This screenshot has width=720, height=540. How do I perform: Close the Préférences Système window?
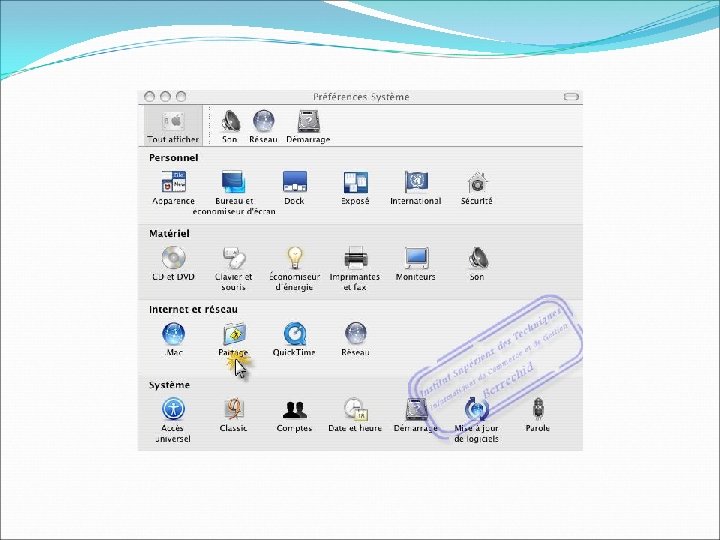[149, 96]
